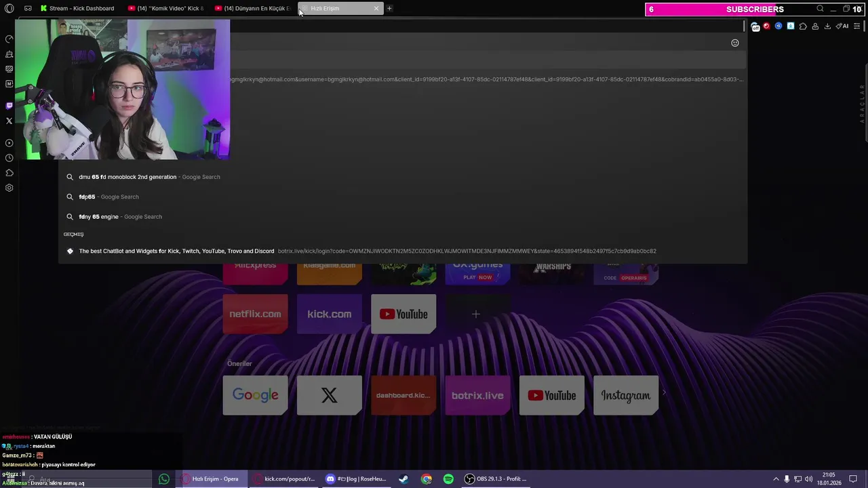
Task: Click the teal download extension icon
Action: (x=791, y=26)
